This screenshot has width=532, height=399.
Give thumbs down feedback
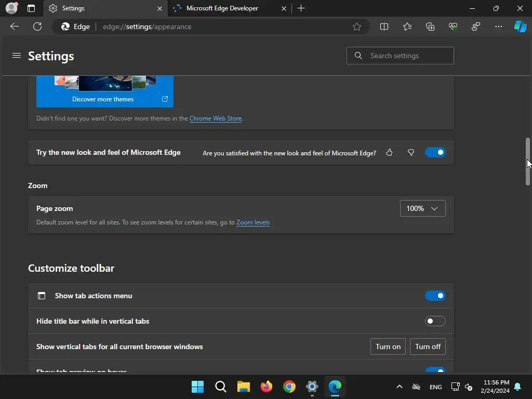[x=411, y=153]
